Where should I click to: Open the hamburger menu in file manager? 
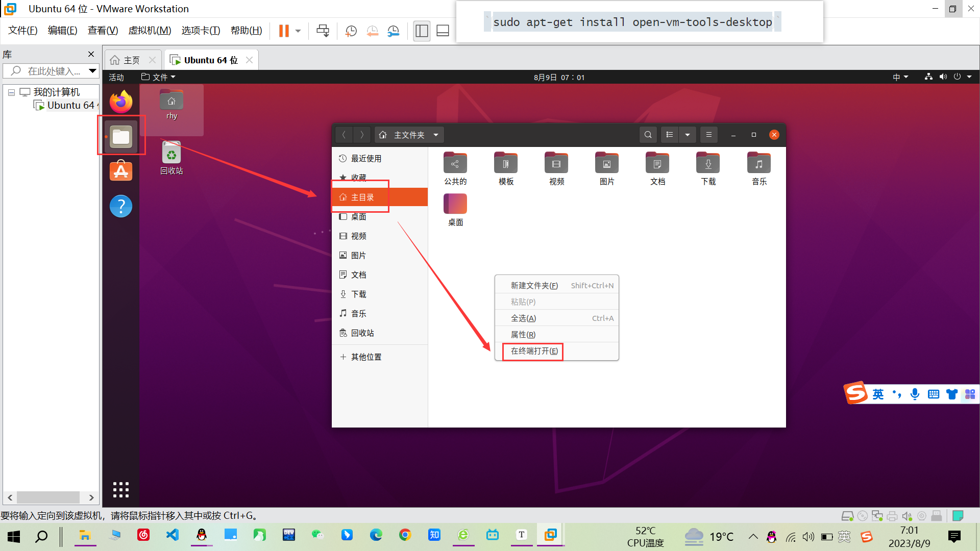tap(708, 135)
